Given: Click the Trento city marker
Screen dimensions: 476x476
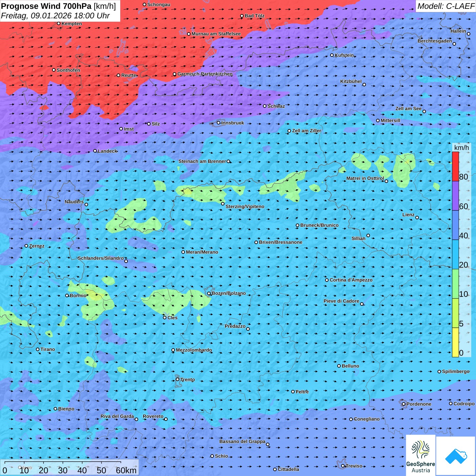Looking at the screenshot, I should [x=177, y=379].
